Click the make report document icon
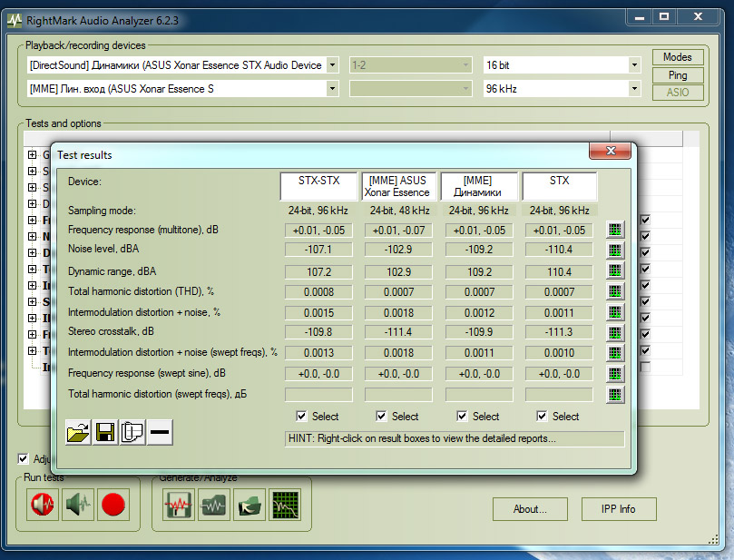Viewport: 734px width, 560px height. tap(132, 432)
